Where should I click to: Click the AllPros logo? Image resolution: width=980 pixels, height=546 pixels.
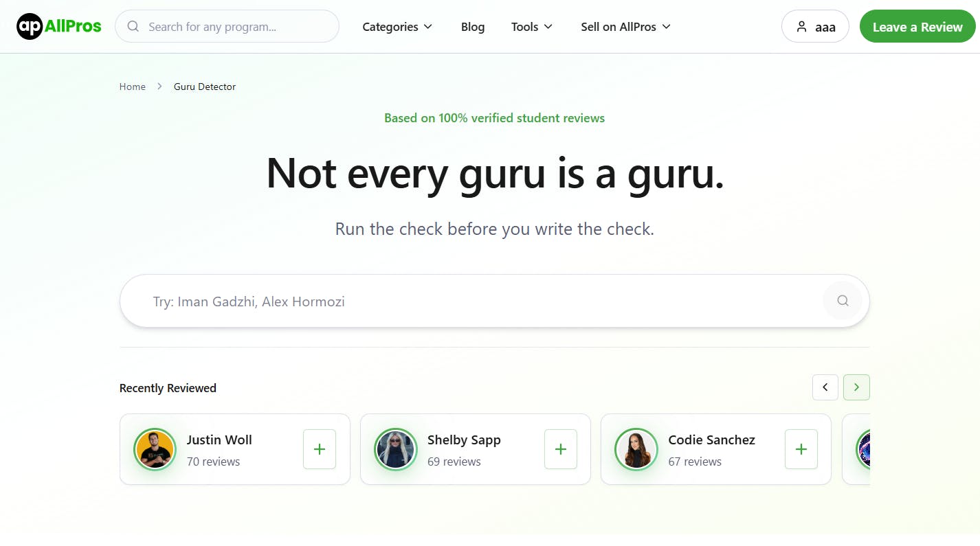click(x=59, y=27)
